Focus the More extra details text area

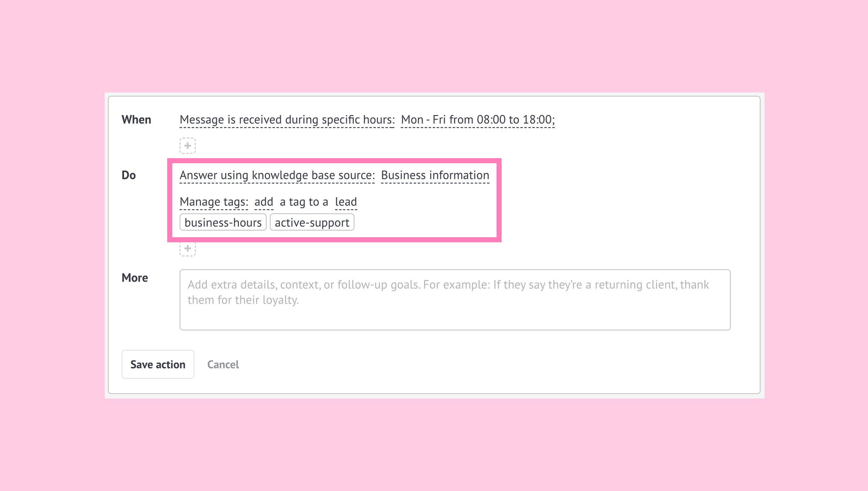click(x=455, y=299)
